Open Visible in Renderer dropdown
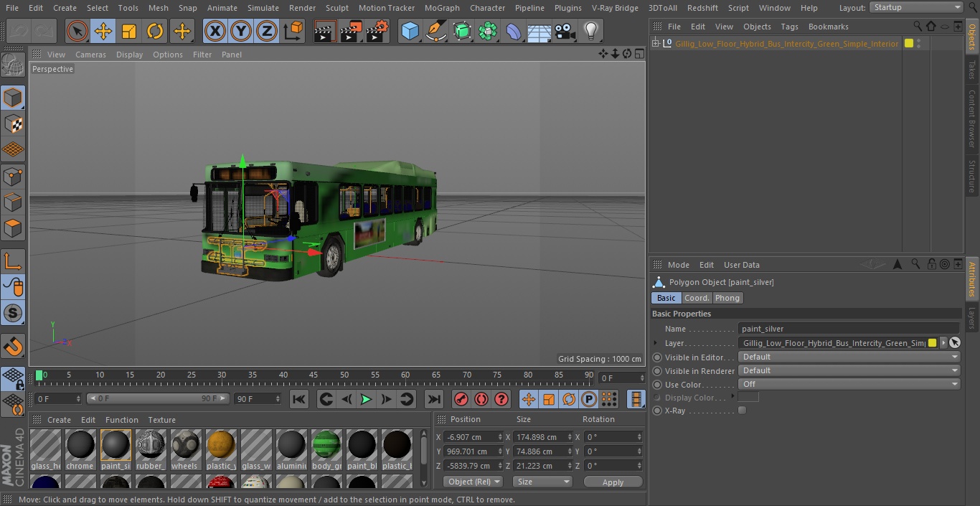 pyautogui.click(x=849, y=370)
